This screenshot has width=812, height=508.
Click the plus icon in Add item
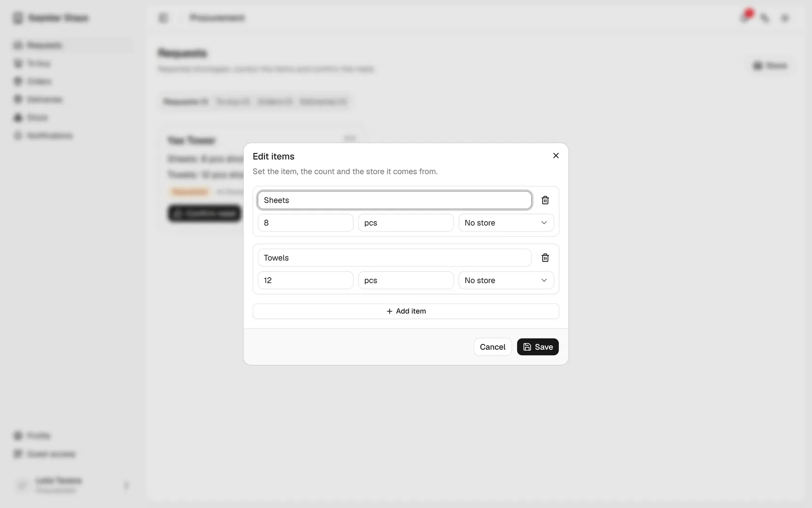[390, 311]
